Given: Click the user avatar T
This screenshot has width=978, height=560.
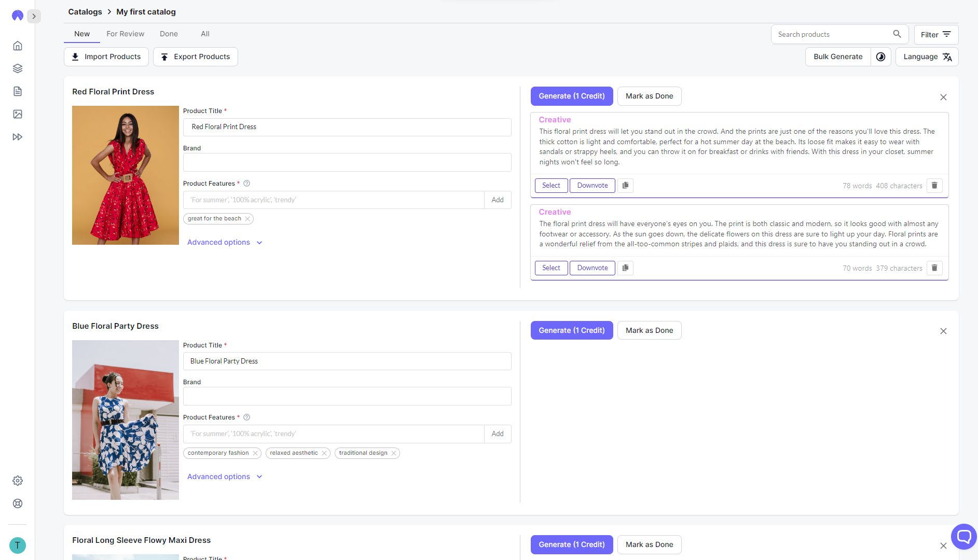Looking at the screenshot, I should pyautogui.click(x=18, y=545).
